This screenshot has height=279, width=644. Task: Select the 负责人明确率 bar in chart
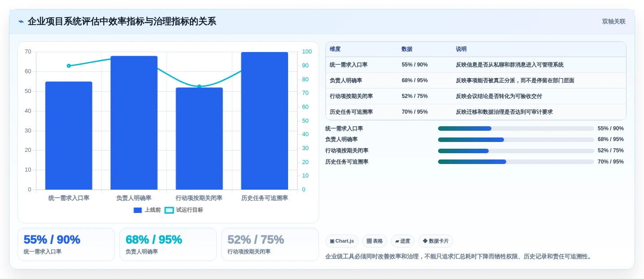134,123
